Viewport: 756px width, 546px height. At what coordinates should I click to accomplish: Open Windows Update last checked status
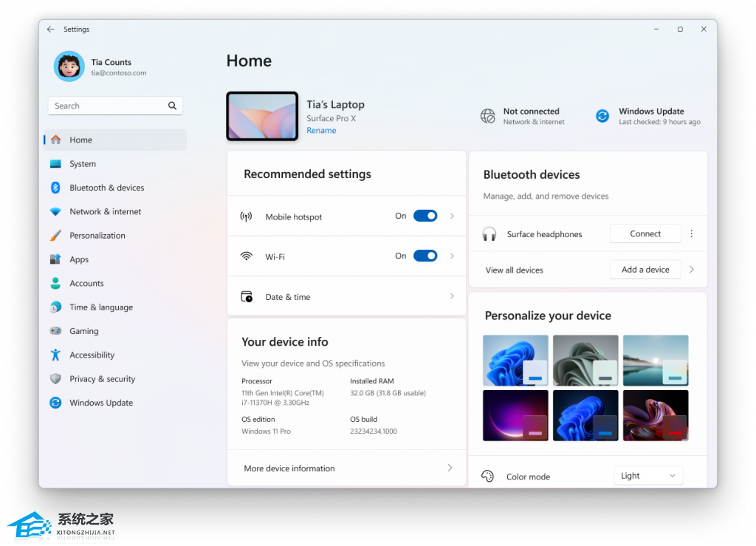[648, 116]
